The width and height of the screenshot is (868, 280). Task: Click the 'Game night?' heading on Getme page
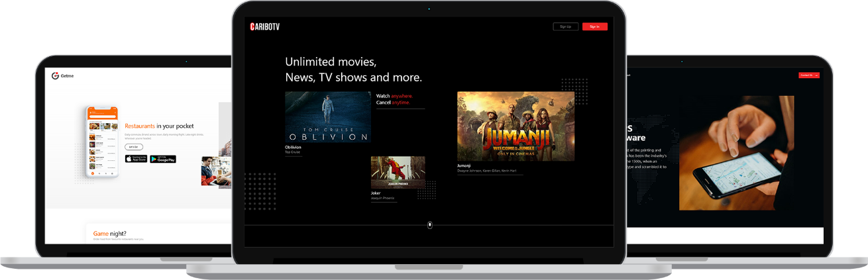point(110,234)
